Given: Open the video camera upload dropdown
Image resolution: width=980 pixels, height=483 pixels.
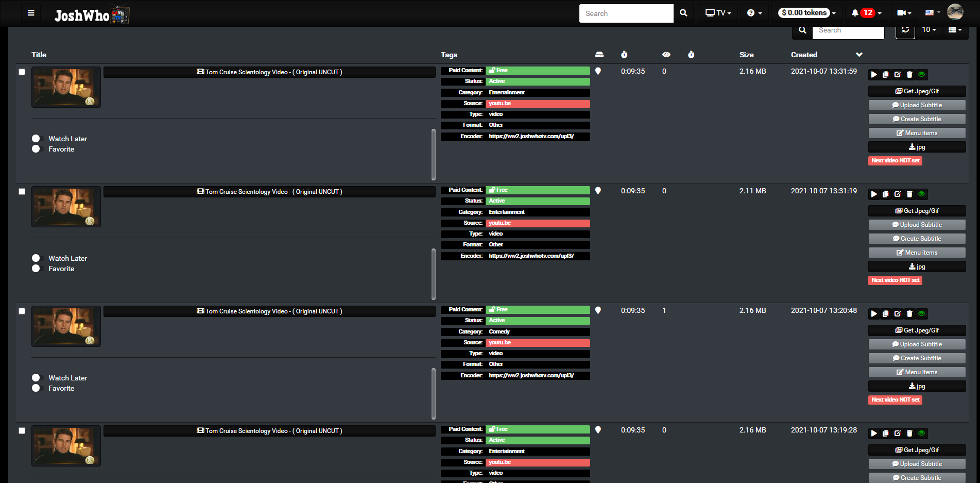Looking at the screenshot, I should point(904,13).
